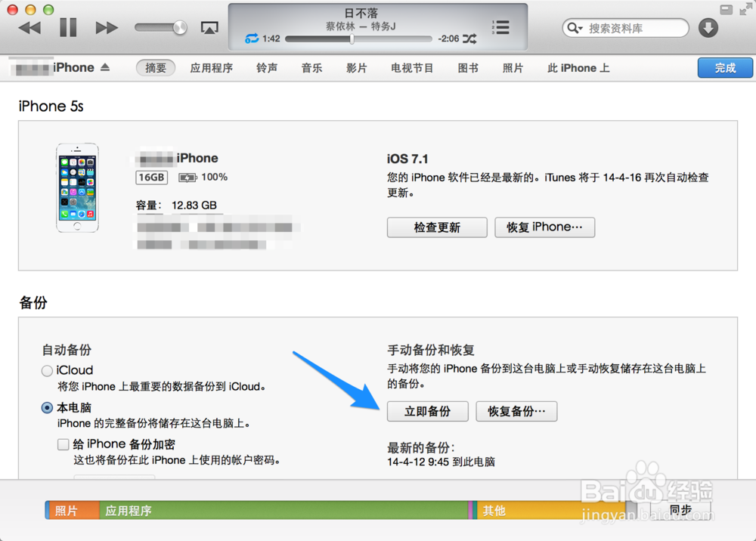The height and width of the screenshot is (541, 756).
Task: Click the 容量: 12.83 GB text
Action: coord(176,206)
